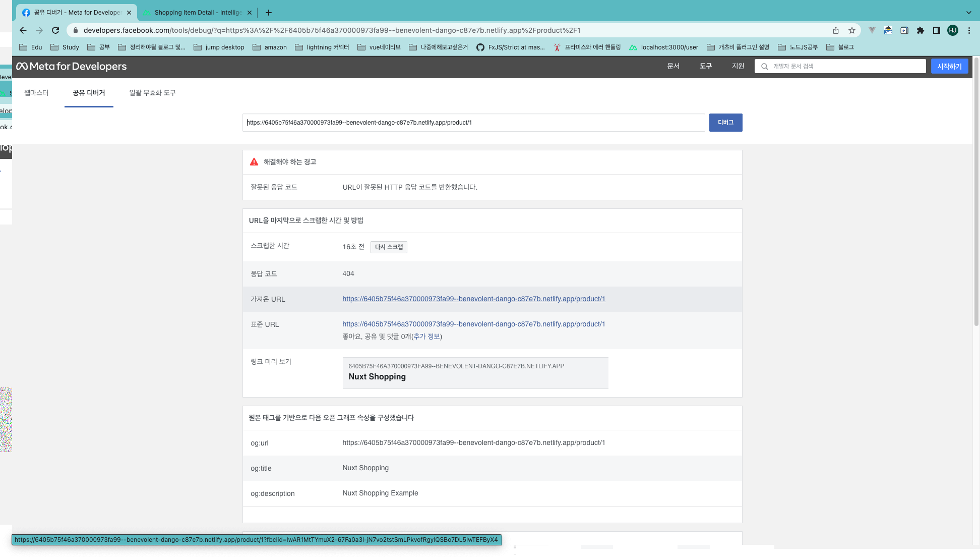The image size is (980, 559).
Task: Close the Meta for Developers tab
Action: pos(129,13)
